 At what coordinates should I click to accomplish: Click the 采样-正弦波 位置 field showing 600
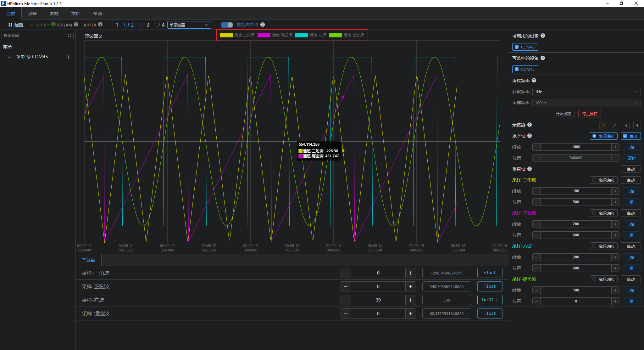[x=576, y=235]
